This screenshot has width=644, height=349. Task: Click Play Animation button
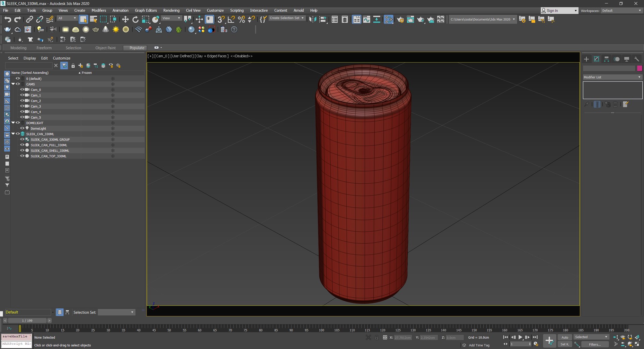click(x=520, y=337)
